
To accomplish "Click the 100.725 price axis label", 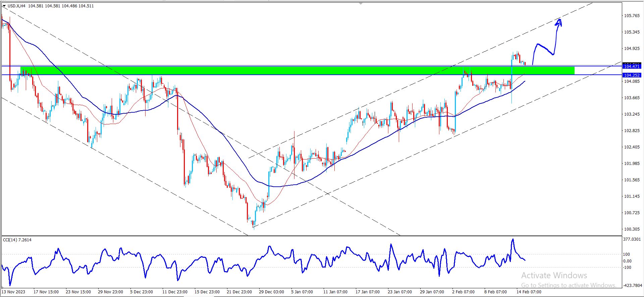I will pyautogui.click(x=632, y=213).
